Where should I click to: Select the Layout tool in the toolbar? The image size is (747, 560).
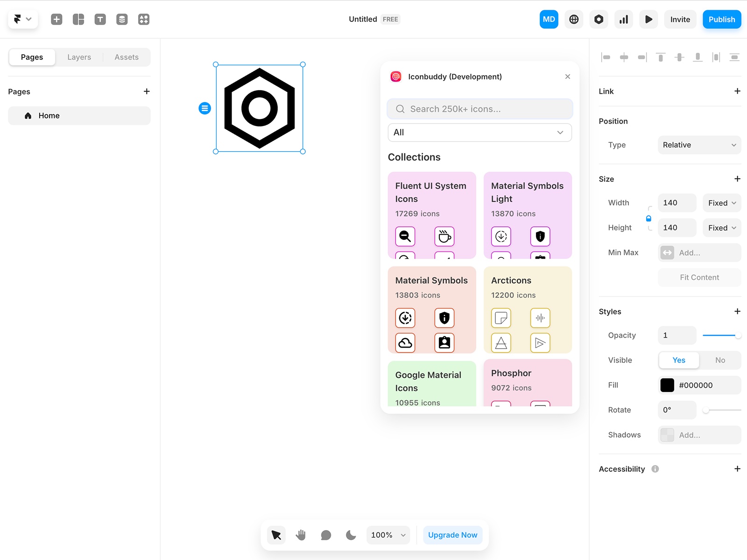click(78, 19)
